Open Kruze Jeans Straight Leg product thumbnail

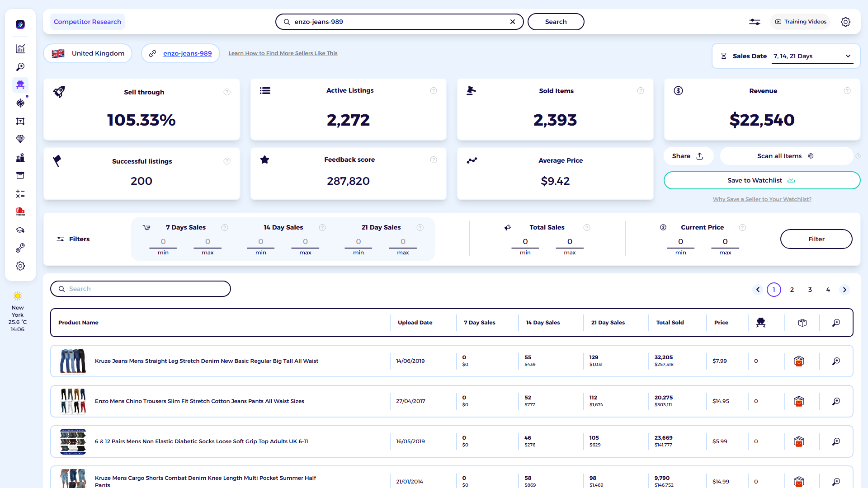click(73, 361)
